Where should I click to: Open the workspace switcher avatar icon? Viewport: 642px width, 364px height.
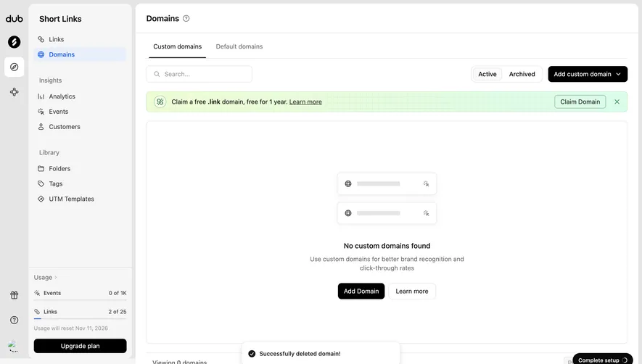pos(15,42)
